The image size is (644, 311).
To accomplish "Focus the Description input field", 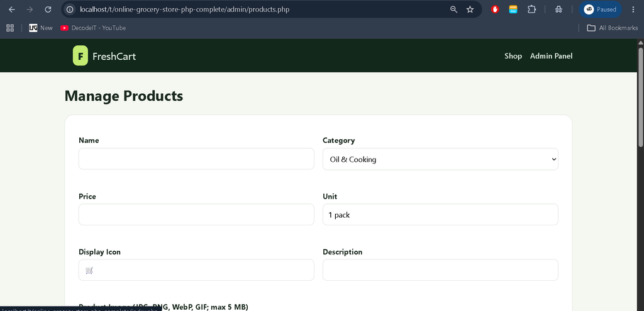I will click(x=440, y=270).
